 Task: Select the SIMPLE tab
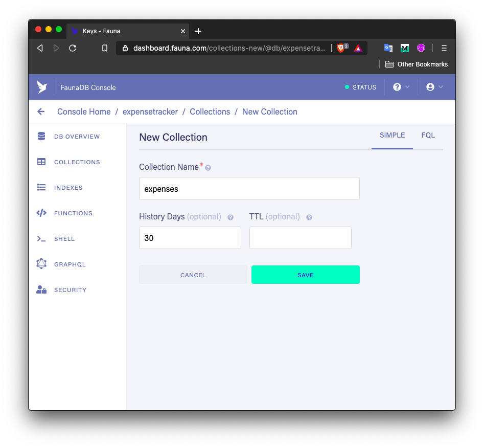pos(392,135)
